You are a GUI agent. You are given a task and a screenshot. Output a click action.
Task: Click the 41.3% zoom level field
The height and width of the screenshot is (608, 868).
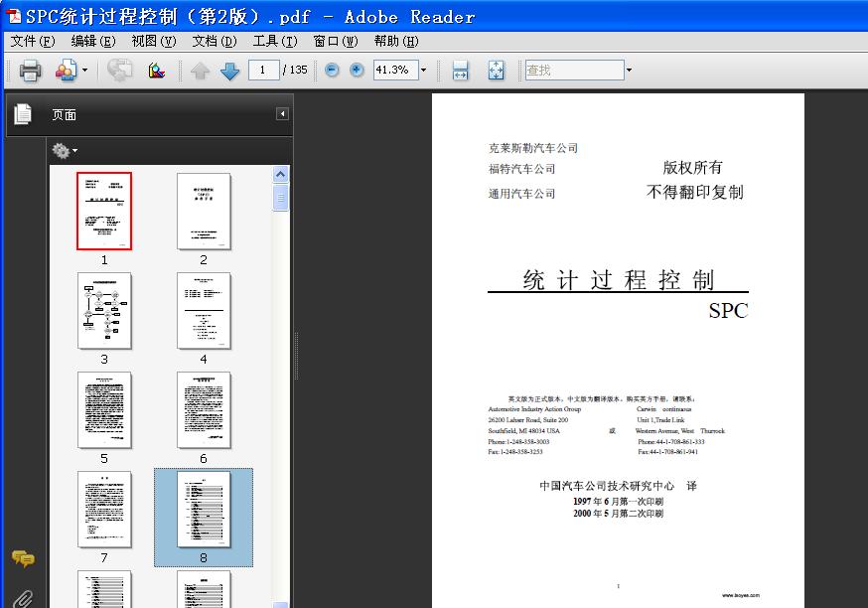(395, 70)
